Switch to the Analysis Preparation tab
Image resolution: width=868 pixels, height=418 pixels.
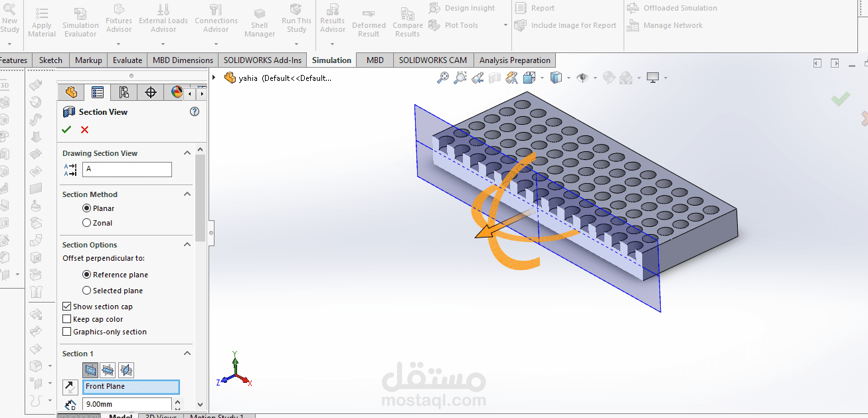(515, 60)
